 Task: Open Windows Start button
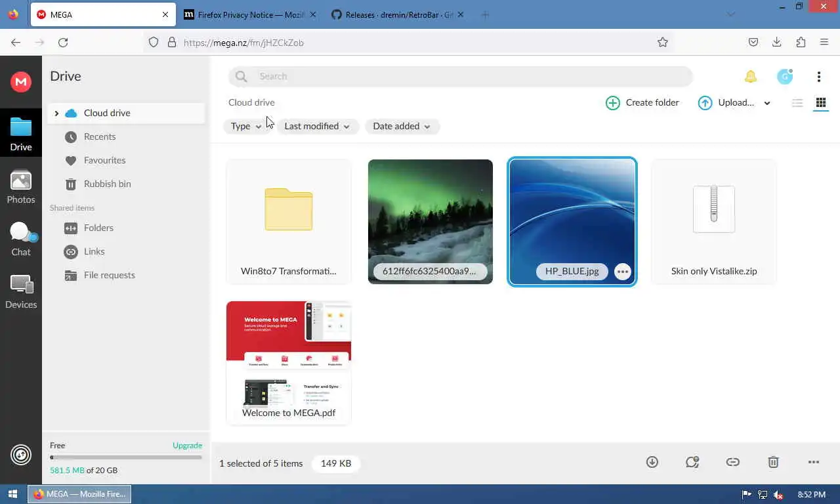pos(12,494)
